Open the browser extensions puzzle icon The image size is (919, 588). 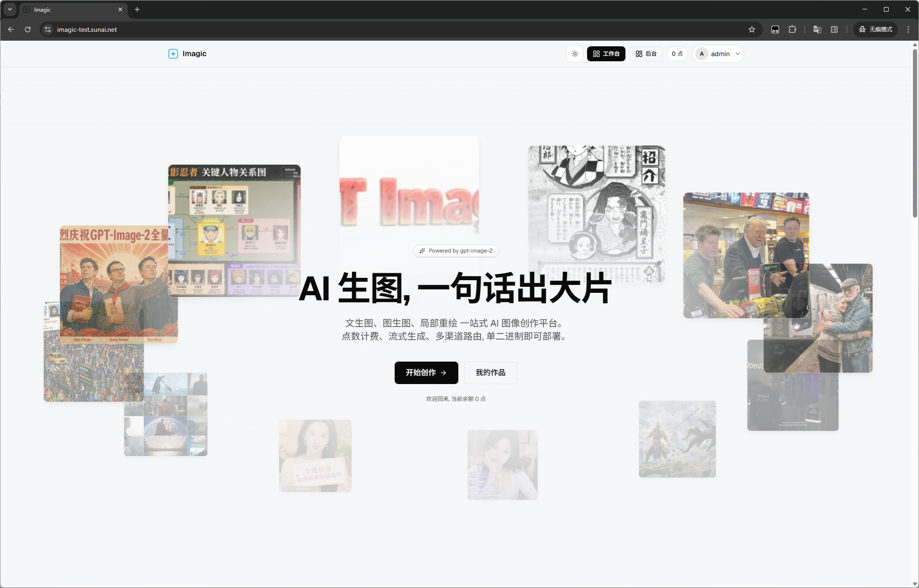coord(792,29)
